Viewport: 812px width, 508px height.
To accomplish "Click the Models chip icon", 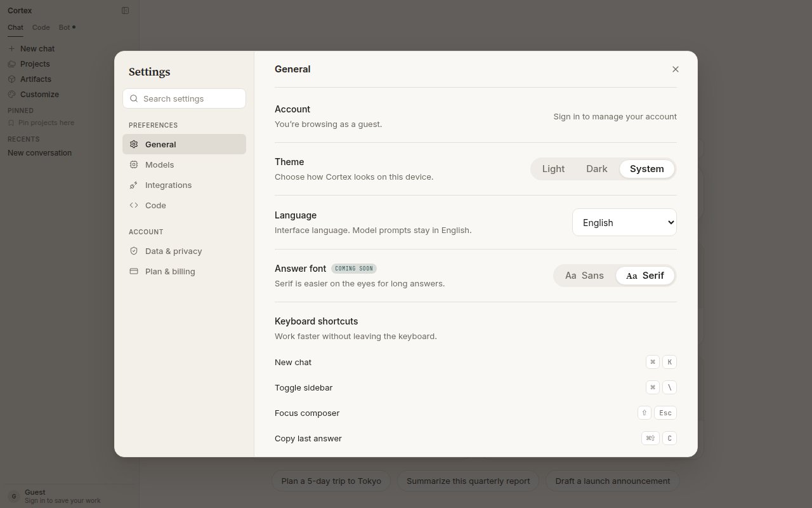I will pos(134,164).
